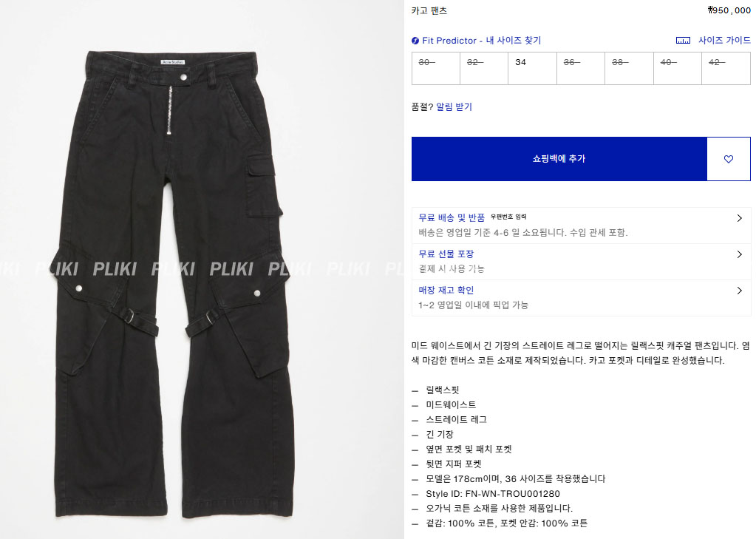Open 무료 선물 포장 row

click(581, 262)
